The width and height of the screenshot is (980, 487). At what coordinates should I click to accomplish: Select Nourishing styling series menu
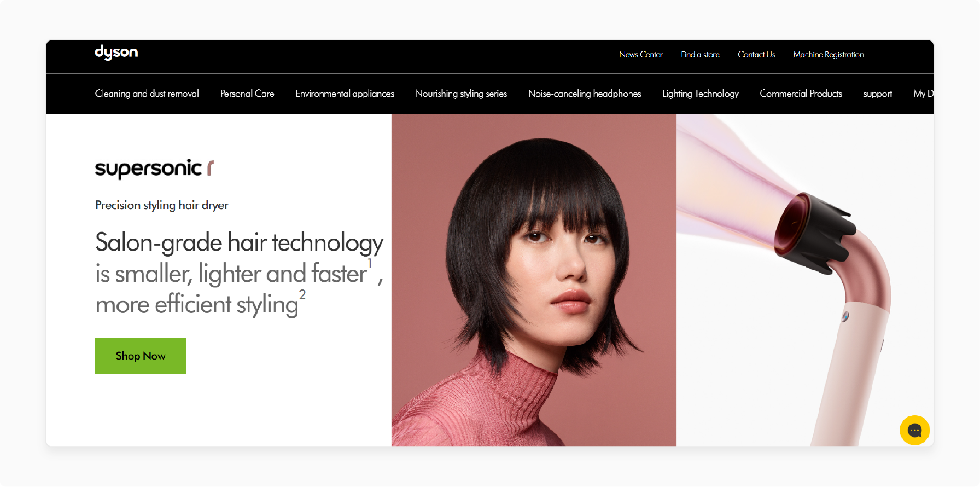(x=461, y=94)
